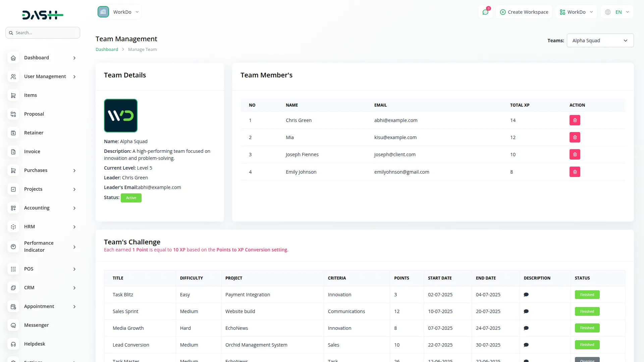Click the Helpdesk headset icon
This screenshot has height=362, width=644.
pyautogui.click(x=13, y=344)
